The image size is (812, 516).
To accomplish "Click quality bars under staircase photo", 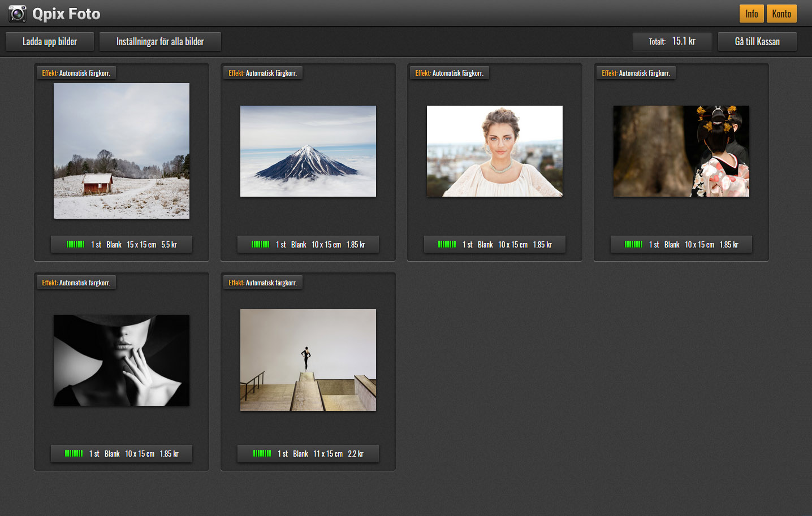I will click(262, 454).
